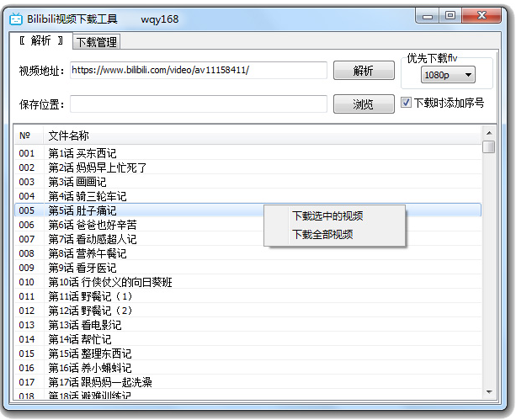The width and height of the screenshot is (516, 420).
Task: Select row 第10话 行侠仗义的向日葵班
Action: (x=247, y=282)
